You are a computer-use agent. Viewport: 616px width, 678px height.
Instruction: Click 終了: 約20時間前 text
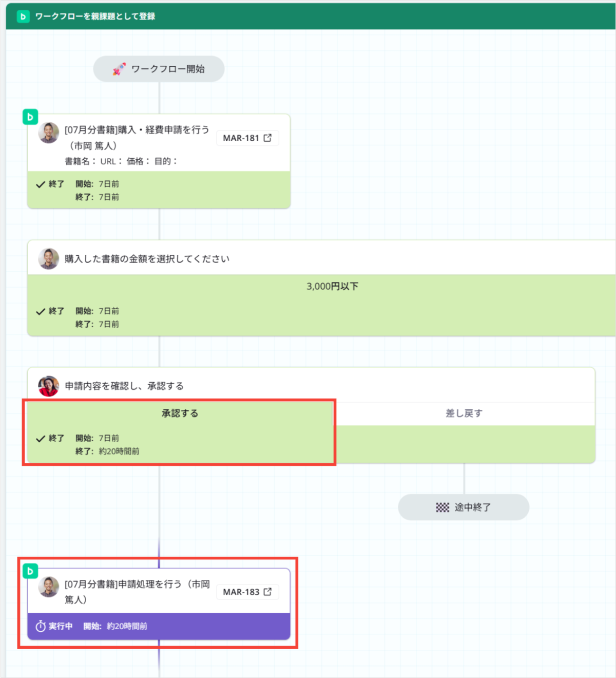coord(107,451)
